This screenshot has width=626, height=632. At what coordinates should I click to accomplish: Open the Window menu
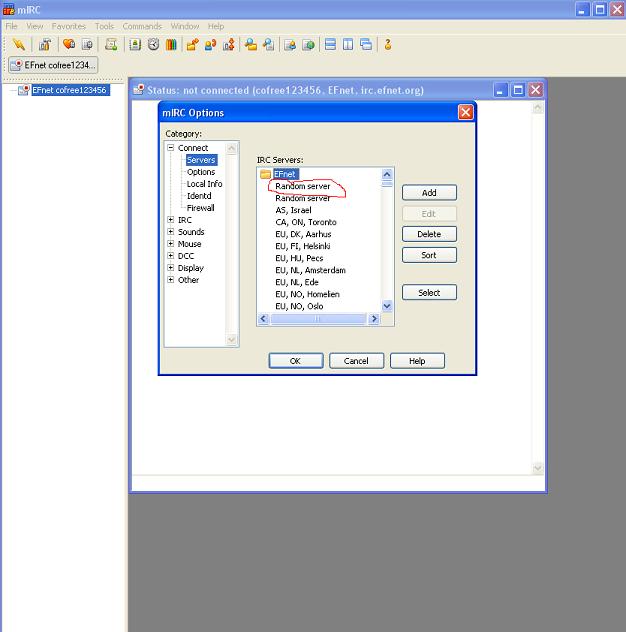pos(185,26)
